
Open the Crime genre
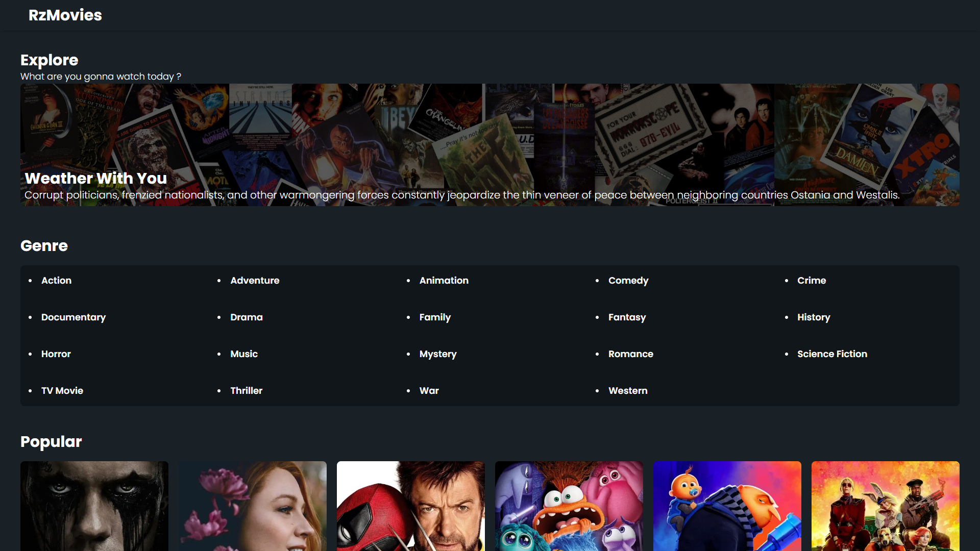click(812, 280)
